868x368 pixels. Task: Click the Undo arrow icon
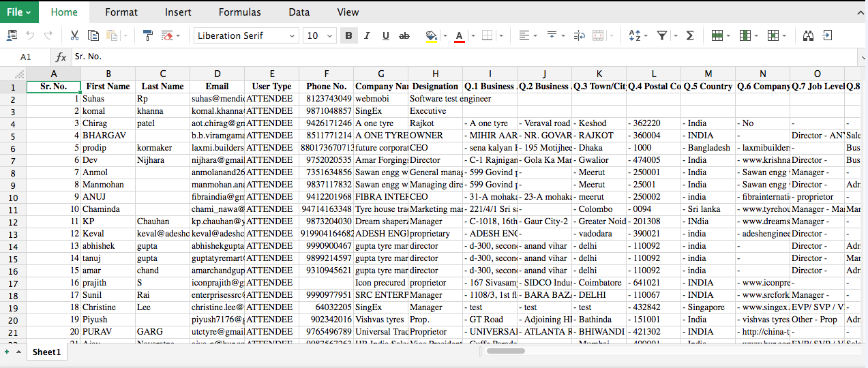pos(30,35)
